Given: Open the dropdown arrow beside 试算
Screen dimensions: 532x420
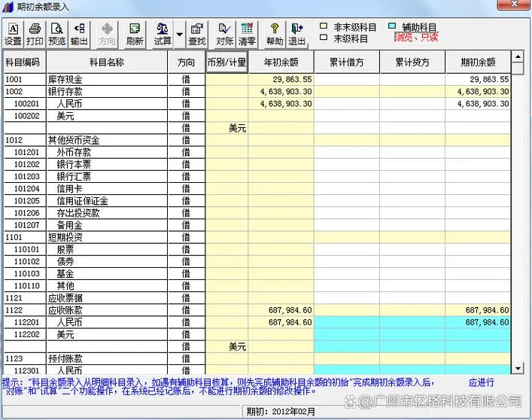Looking at the screenshot, I should [180, 35].
